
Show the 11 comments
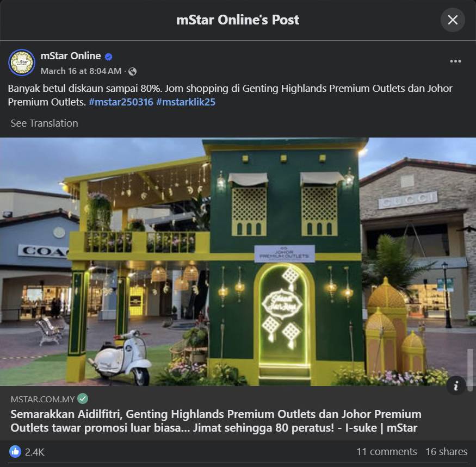coord(387,452)
